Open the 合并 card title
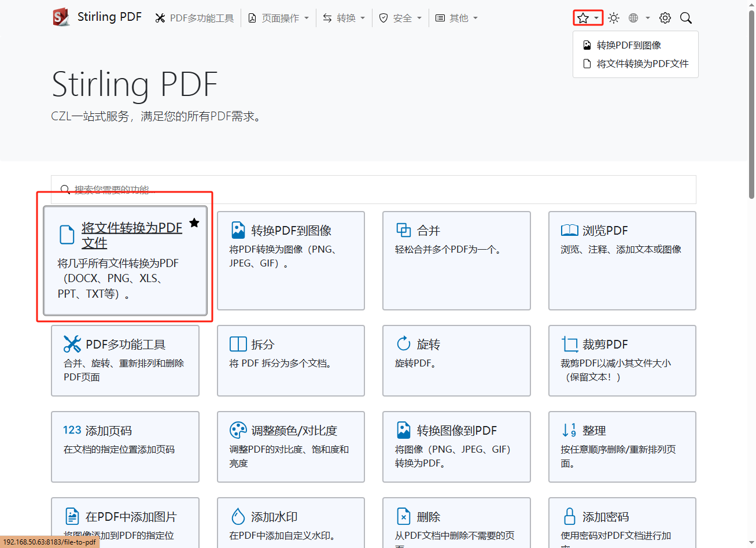 pos(429,231)
